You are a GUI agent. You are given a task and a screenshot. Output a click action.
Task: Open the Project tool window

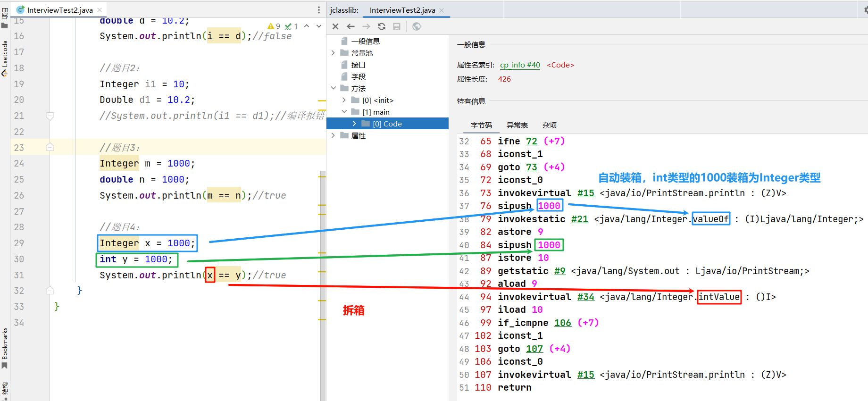[x=5, y=17]
